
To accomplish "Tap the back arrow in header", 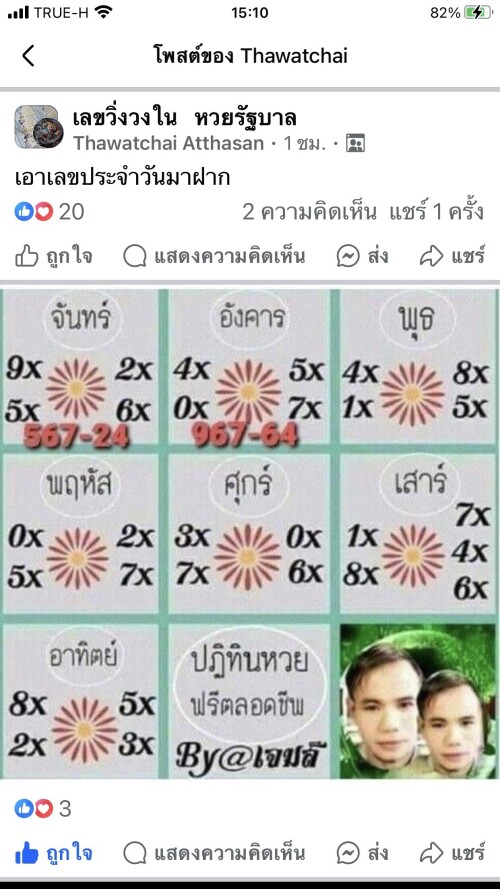I will click(28, 56).
